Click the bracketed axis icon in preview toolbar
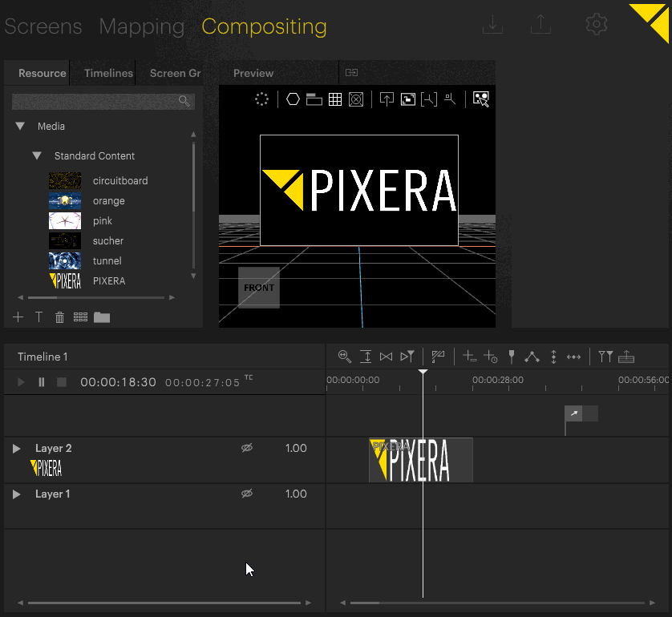 click(429, 99)
